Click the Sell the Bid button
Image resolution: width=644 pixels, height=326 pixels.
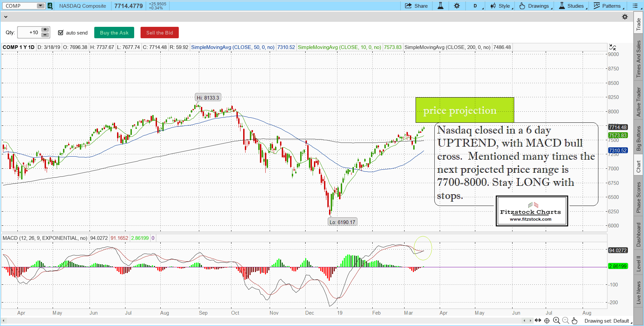[x=160, y=33]
